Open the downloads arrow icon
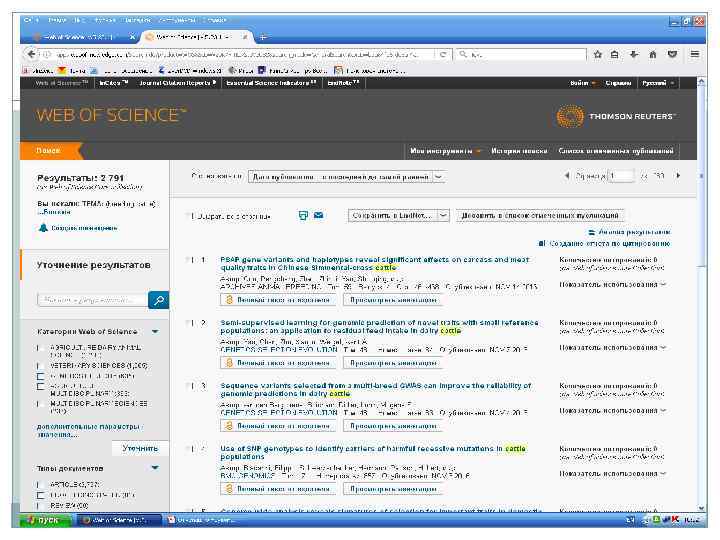720x540 pixels. click(x=634, y=54)
